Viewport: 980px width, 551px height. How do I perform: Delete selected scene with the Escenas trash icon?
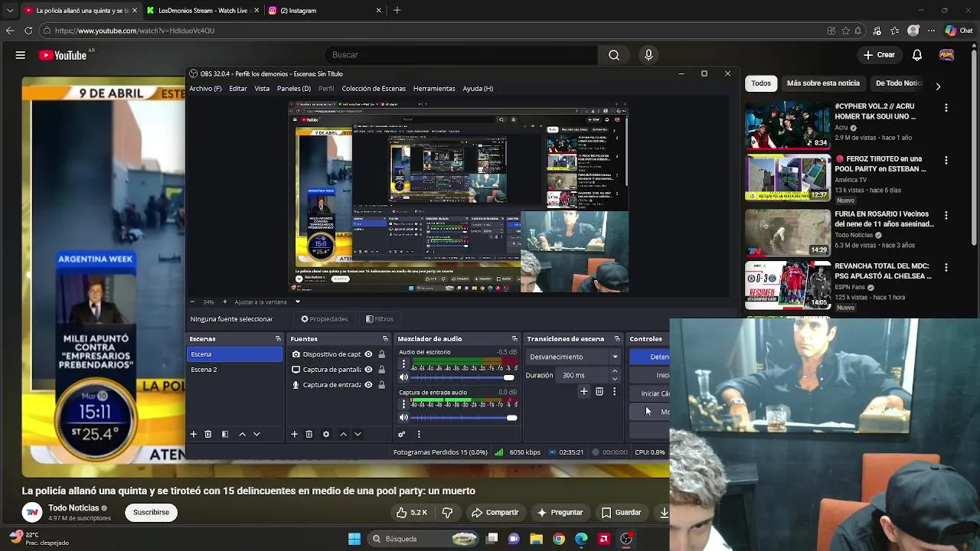(x=207, y=434)
